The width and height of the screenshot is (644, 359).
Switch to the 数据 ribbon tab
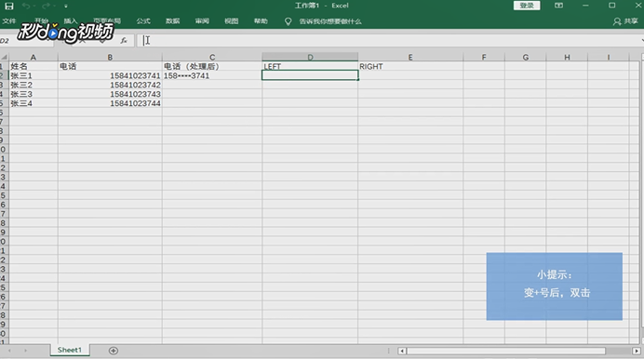point(172,20)
